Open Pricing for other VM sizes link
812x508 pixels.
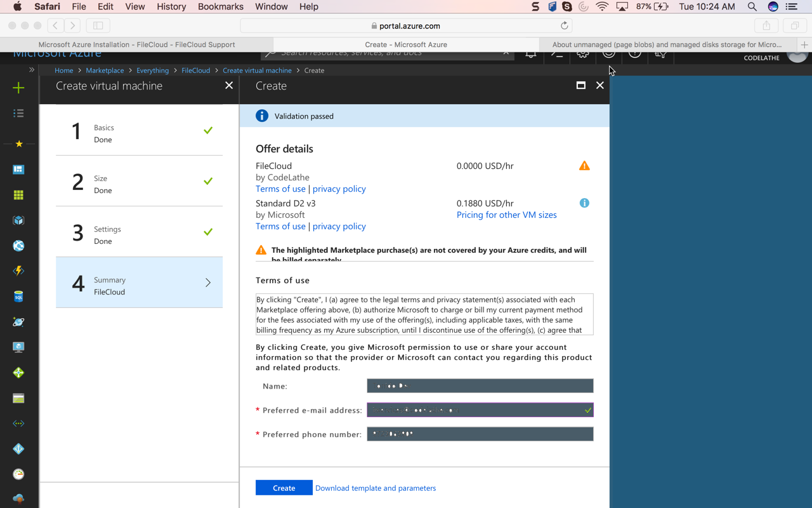click(506, 215)
